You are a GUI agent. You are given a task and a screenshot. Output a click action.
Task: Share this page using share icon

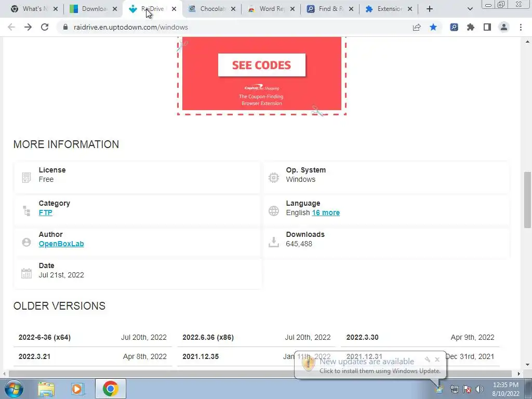pos(417,27)
